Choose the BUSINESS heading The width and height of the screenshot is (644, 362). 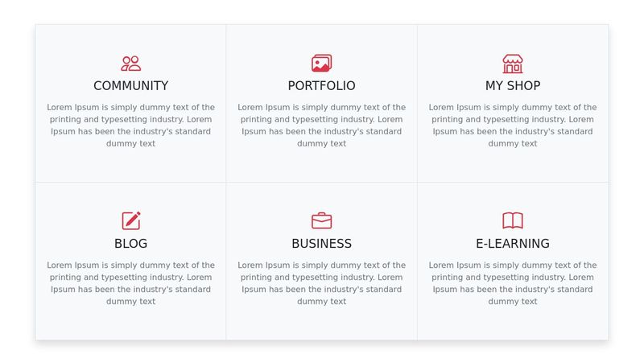321,244
